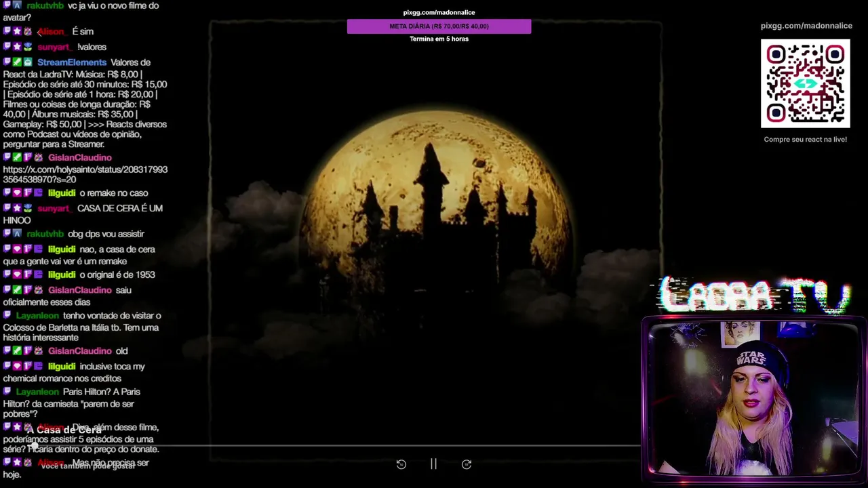Viewport: 868px width, 488px height.
Task: Click the bot badge beside StreamElements
Action: (28, 62)
